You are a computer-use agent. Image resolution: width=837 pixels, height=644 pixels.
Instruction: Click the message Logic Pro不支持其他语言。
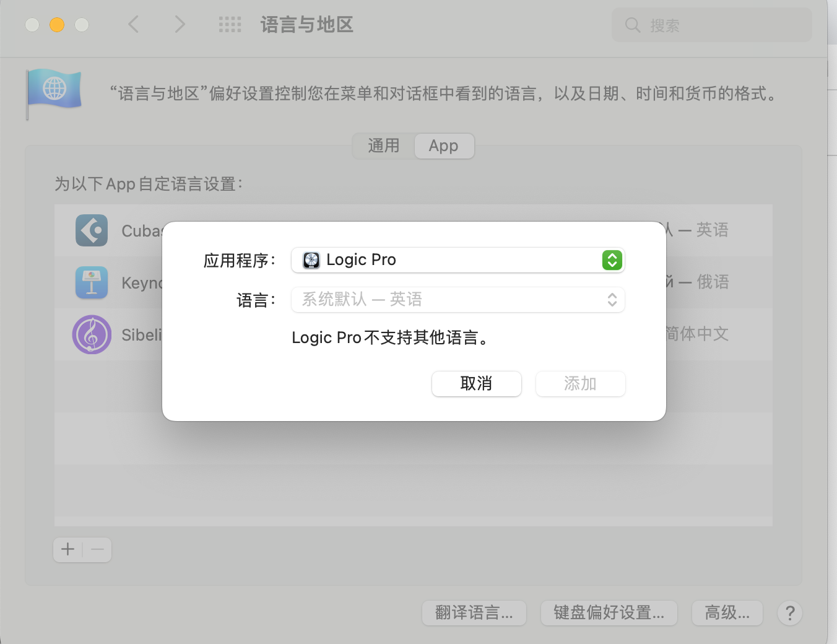391,337
